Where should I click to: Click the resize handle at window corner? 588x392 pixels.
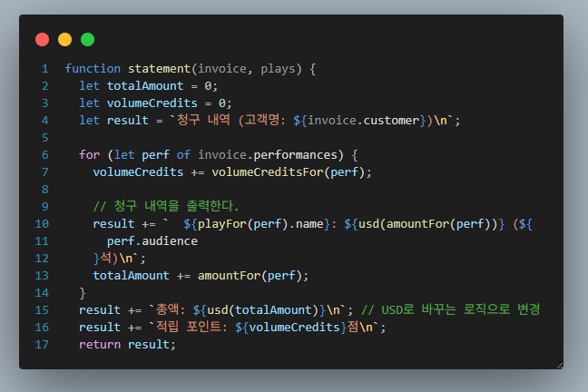[560, 366]
